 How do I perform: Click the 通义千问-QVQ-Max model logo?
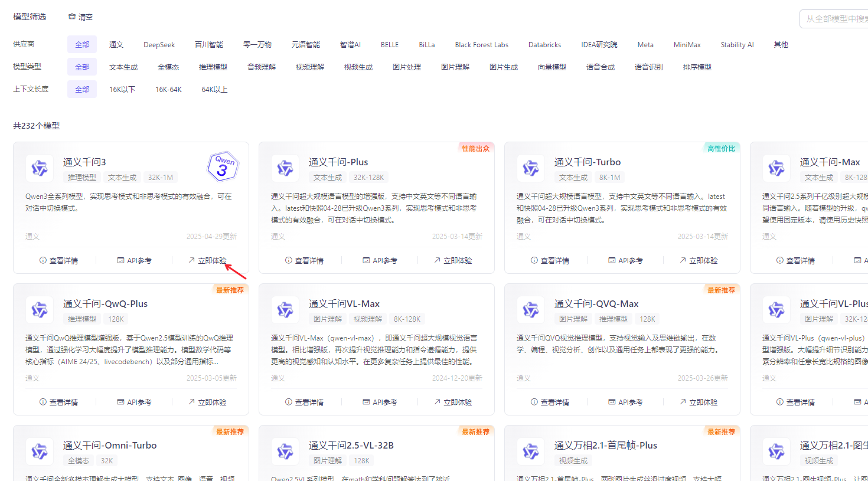[531, 310]
